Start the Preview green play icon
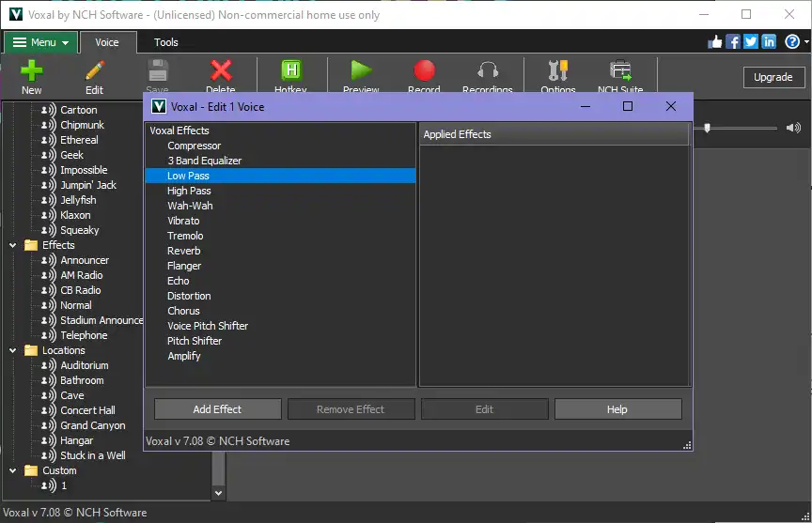The image size is (812, 523). click(361, 70)
